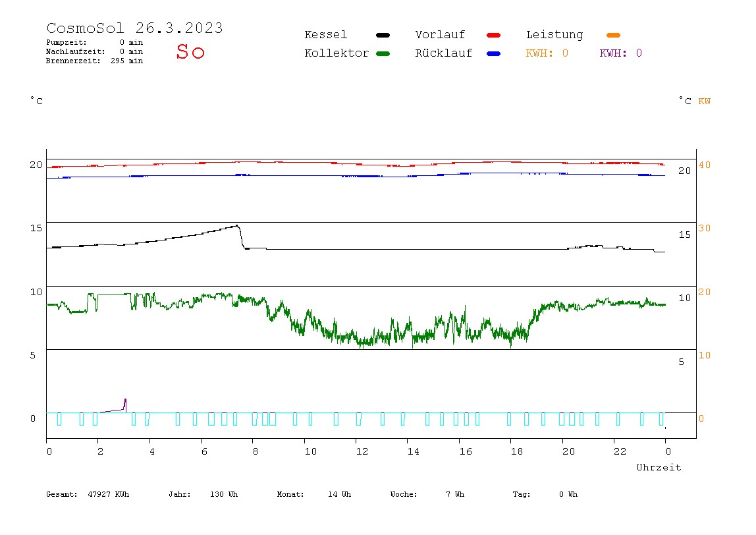Screen dimensions: 756x535
Task: Select the Brennerzeit 295 min line
Action: pos(95,61)
